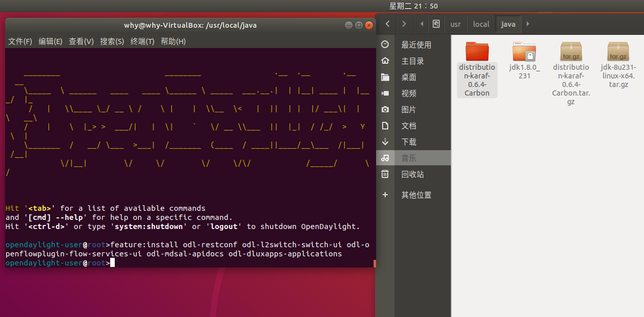Image resolution: width=644 pixels, height=317 pixels.
Task: Open the jdk1.8.0_231 locked folder
Action: pos(524,60)
